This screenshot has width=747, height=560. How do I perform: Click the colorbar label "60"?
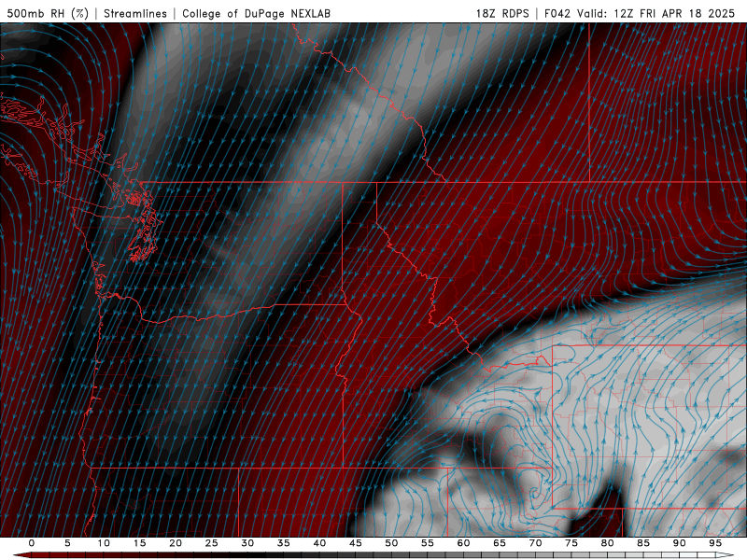463,543
